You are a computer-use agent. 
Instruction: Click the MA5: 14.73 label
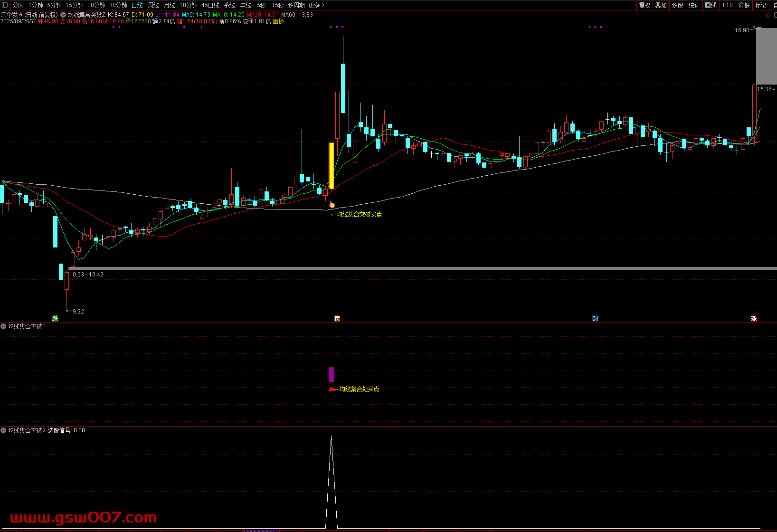[x=196, y=15]
